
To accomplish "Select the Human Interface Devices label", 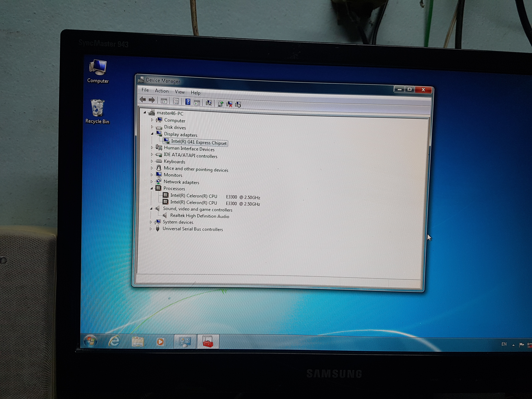I will click(189, 149).
